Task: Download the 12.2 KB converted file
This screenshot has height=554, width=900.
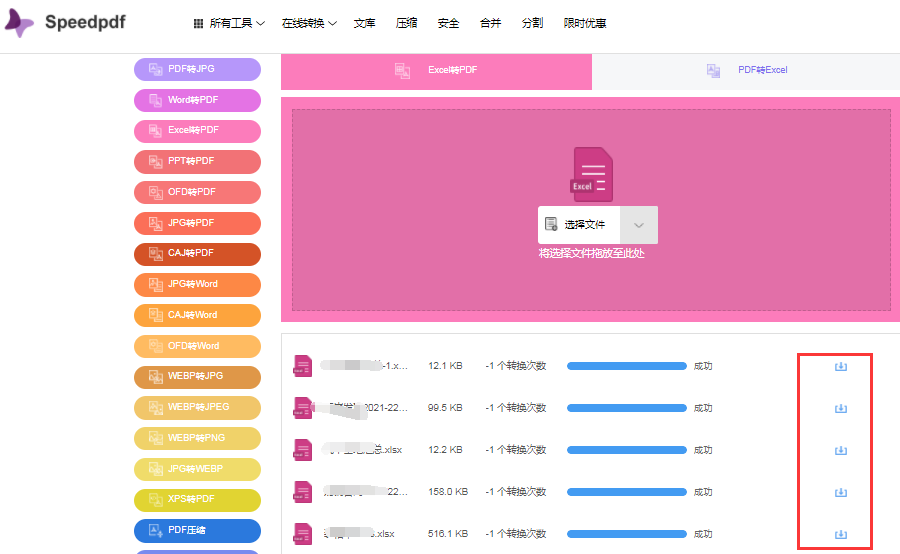Action: [840, 450]
